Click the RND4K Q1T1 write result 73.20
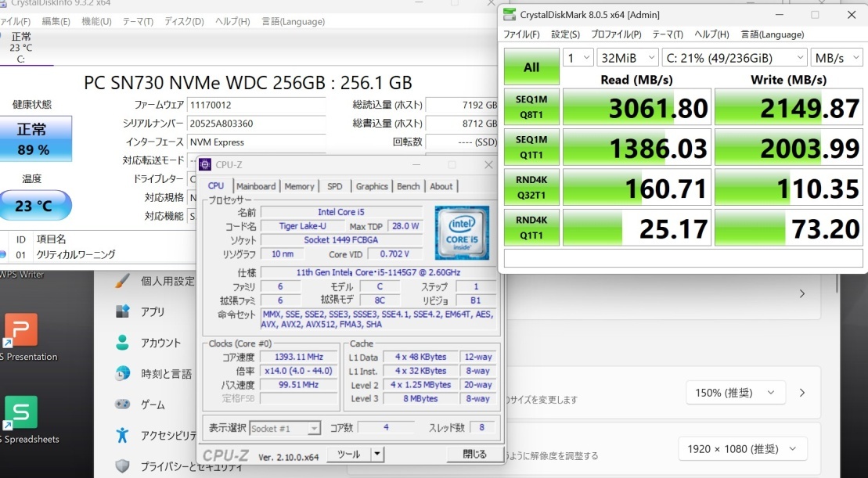 789,228
